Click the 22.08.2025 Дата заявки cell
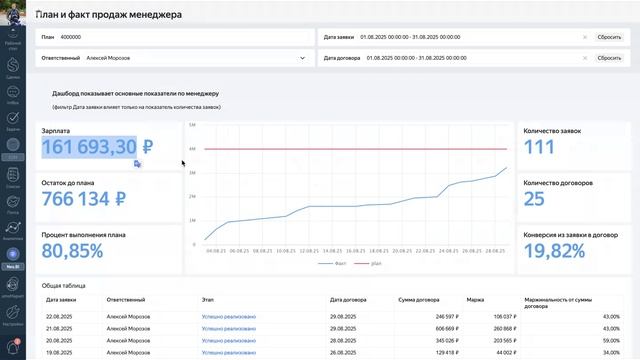Image resolution: width=640 pixels, height=360 pixels. point(59,317)
